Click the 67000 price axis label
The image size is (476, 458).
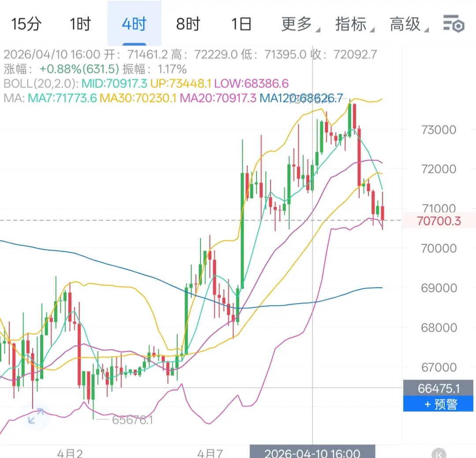439,367
